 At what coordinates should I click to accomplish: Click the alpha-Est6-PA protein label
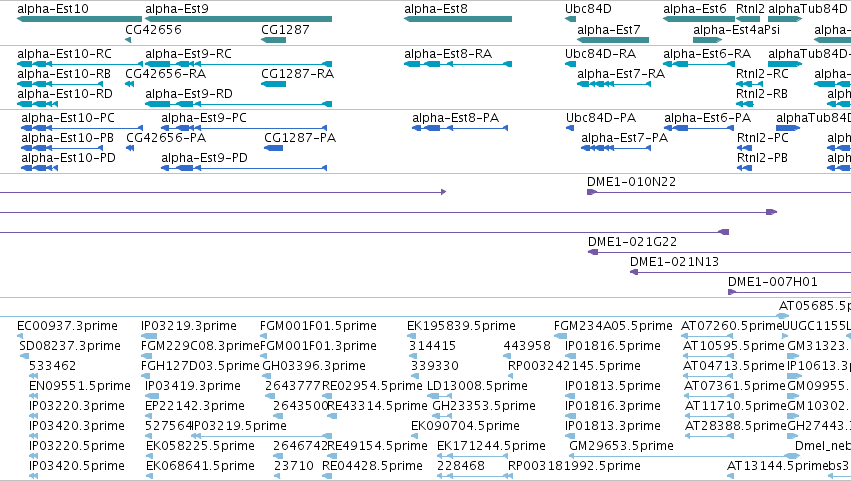(708, 118)
